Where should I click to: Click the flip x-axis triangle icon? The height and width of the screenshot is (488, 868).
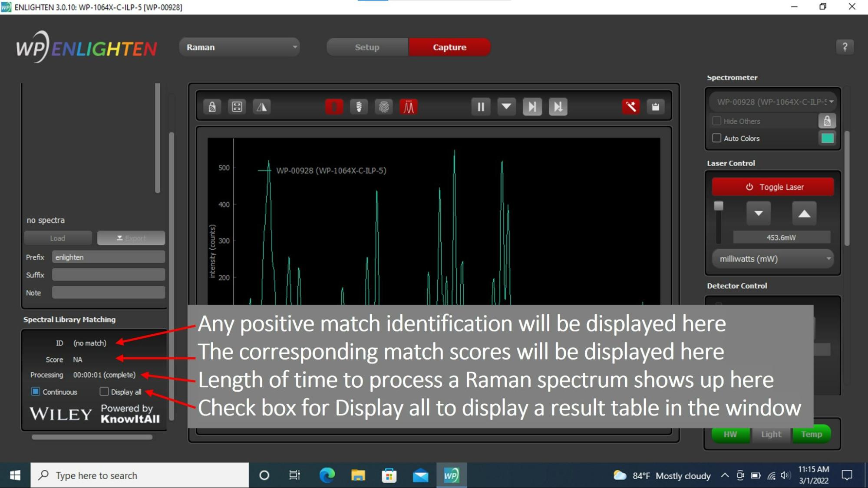tap(261, 107)
